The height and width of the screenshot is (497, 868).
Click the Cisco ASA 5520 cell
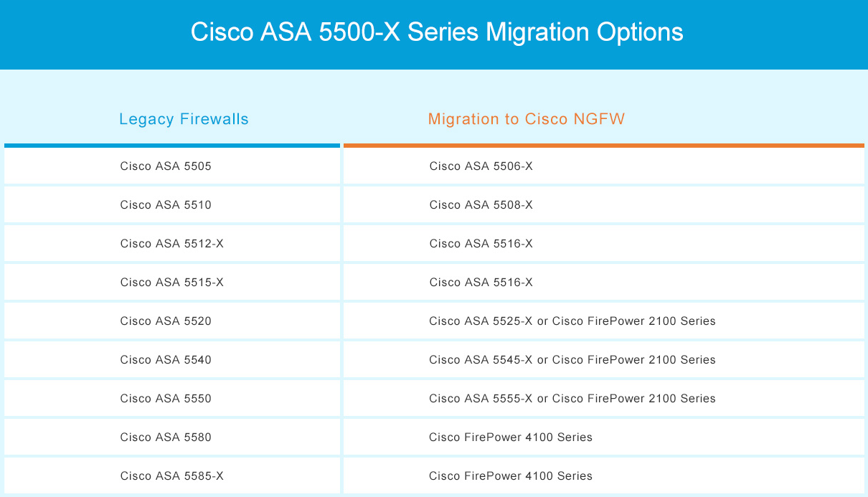(166, 321)
